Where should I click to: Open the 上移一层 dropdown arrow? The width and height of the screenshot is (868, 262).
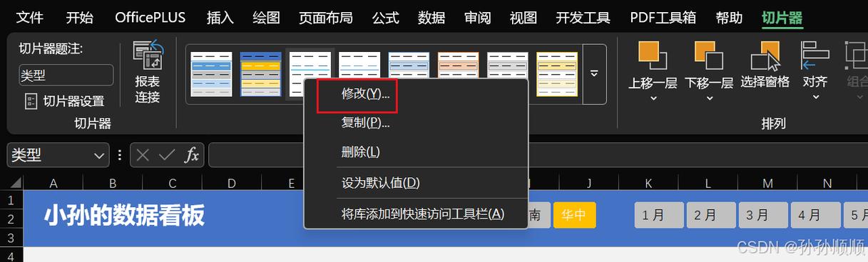tap(653, 98)
